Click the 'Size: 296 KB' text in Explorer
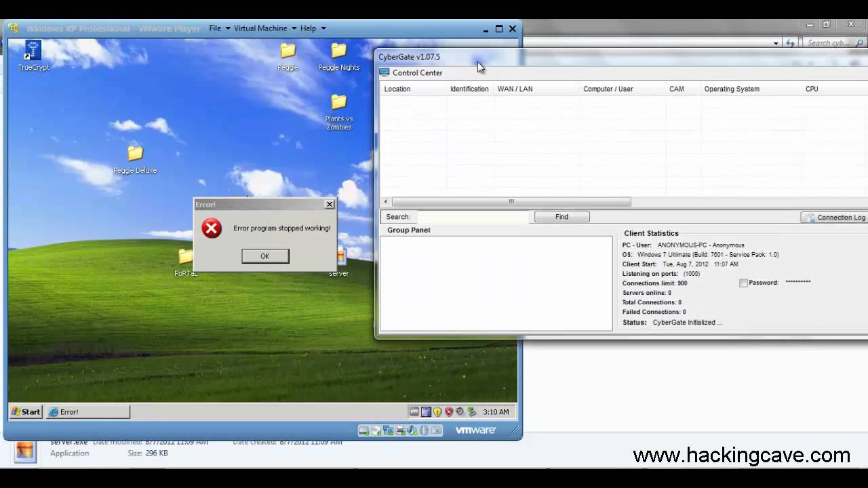The image size is (868, 488). click(x=148, y=453)
